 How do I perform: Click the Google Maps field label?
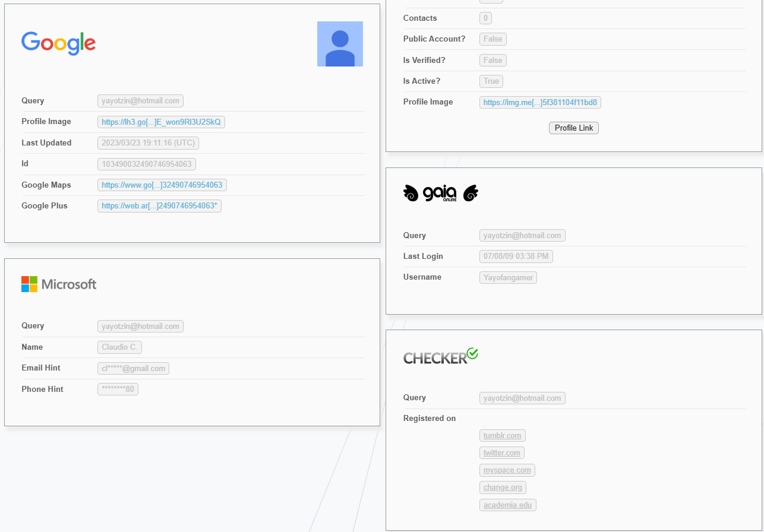point(46,185)
